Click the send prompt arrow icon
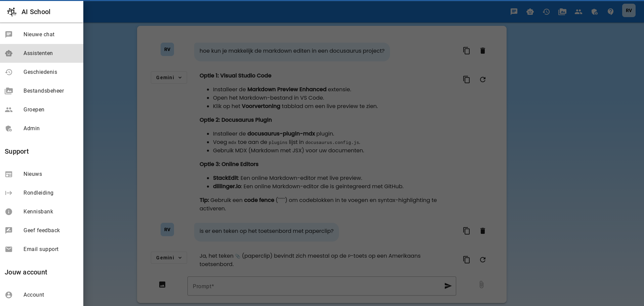 [x=448, y=286]
